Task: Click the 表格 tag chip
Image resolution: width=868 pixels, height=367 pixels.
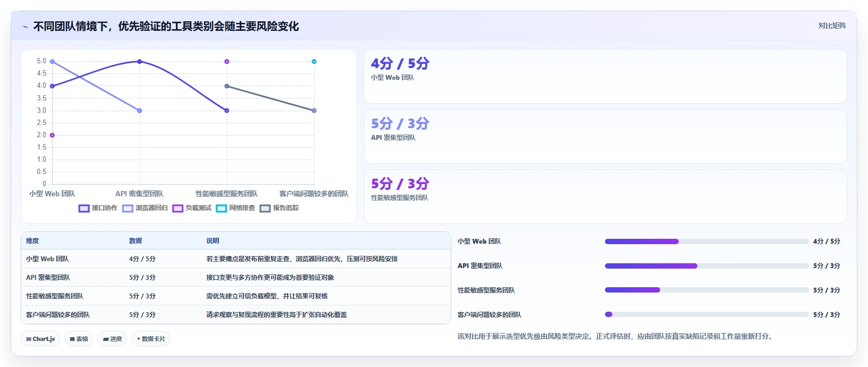Action: (x=79, y=339)
